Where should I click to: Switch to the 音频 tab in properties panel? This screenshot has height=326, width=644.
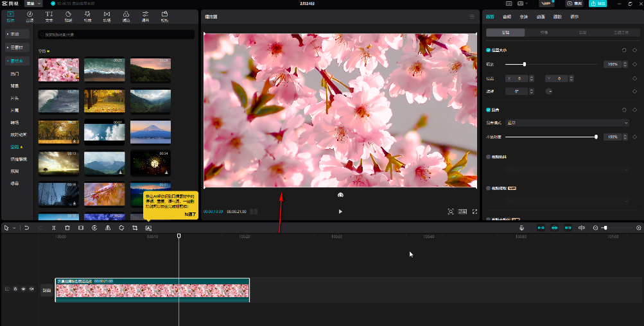point(507,17)
